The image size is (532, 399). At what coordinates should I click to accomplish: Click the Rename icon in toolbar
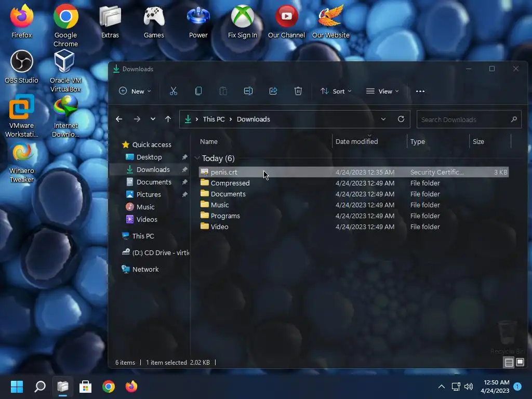pos(248,91)
